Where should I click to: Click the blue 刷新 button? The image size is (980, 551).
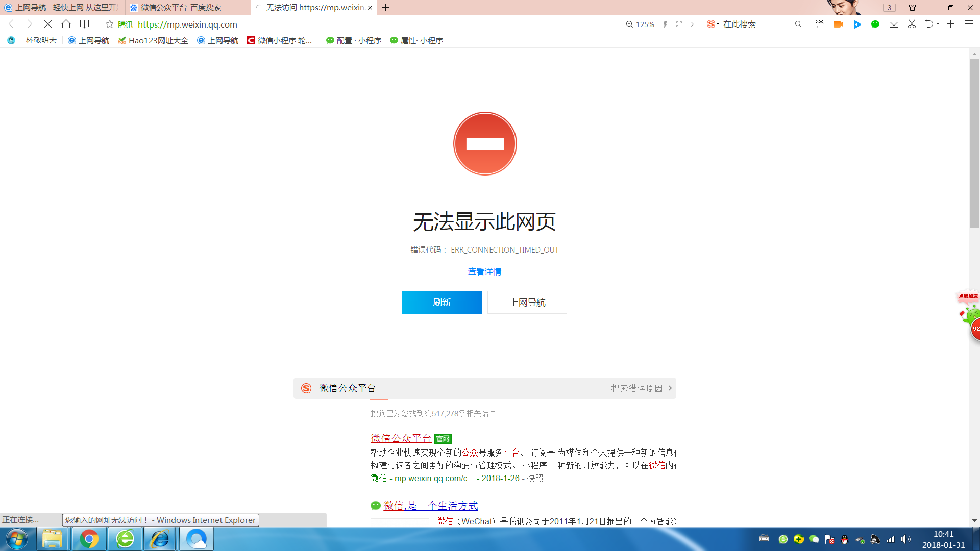[x=442, y=302]
